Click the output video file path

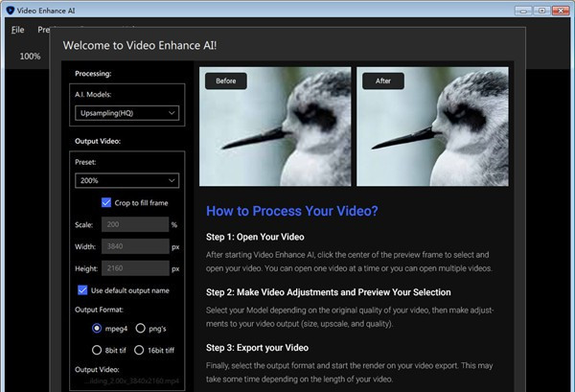[x=131, y=381]
